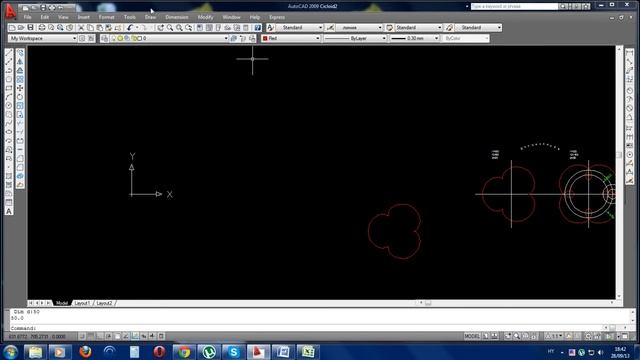Click the Open file icon on Standard toolbar
Image resolution: width=640 pixels, height=360 pixels.
tap(21, 28)
